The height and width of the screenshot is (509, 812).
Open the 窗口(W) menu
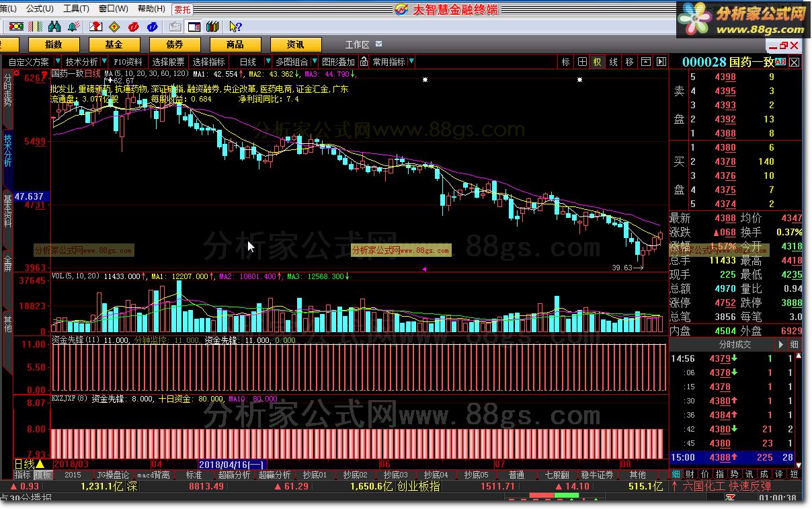[113, 9]
